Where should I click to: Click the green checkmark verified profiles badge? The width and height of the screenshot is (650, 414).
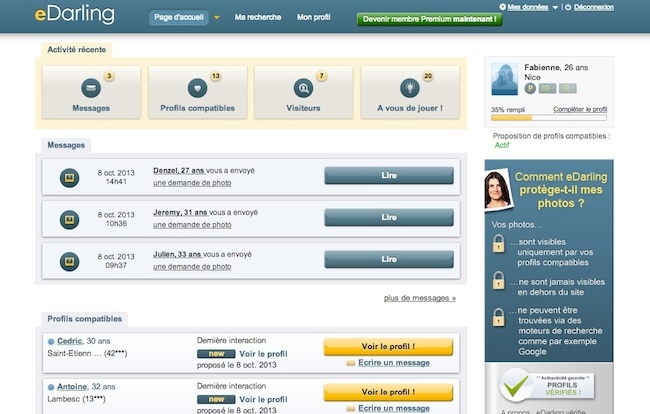tap(515, 385)
